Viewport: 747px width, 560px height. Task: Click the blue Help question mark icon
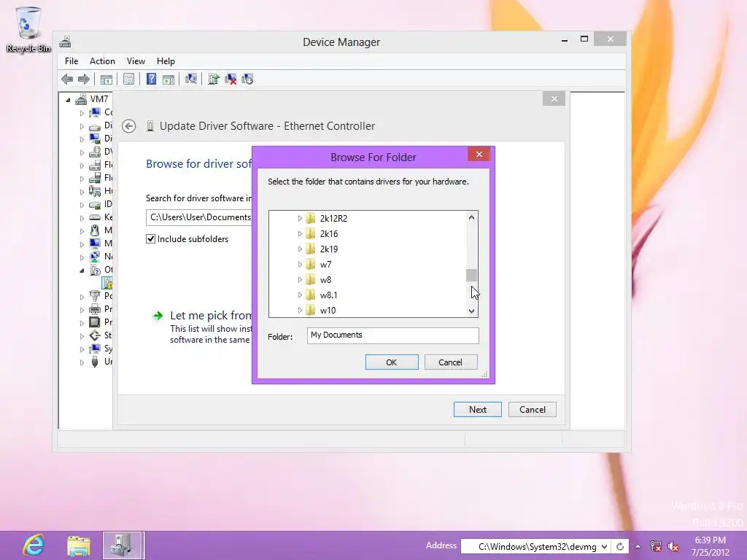[x=151, y=79]
